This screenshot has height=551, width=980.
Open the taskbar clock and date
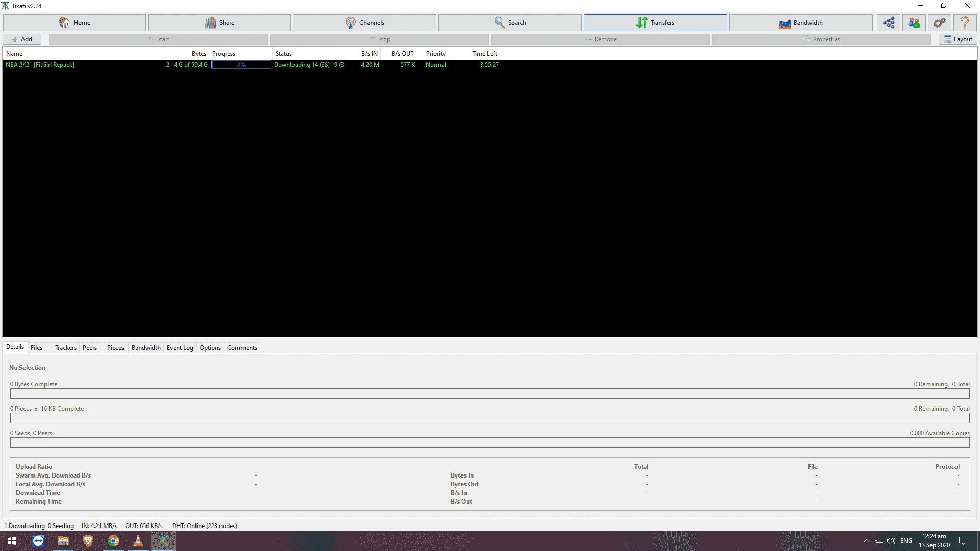934,541
